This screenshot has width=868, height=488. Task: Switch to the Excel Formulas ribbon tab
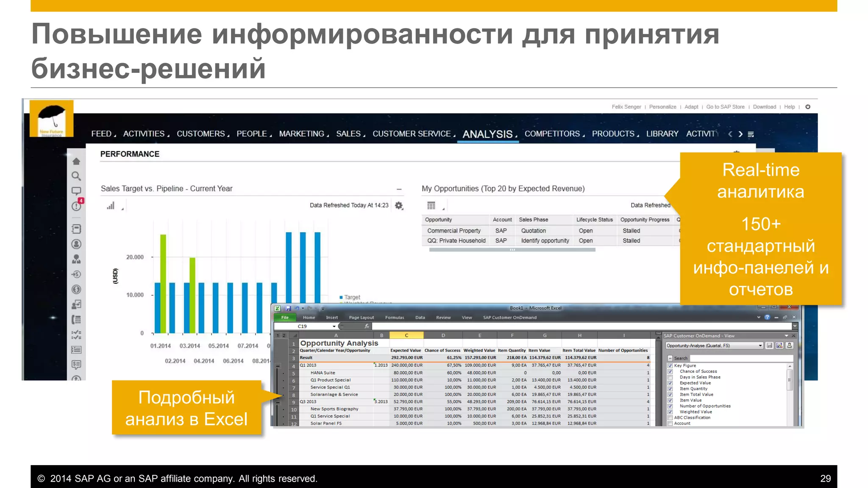coord(395,317)
